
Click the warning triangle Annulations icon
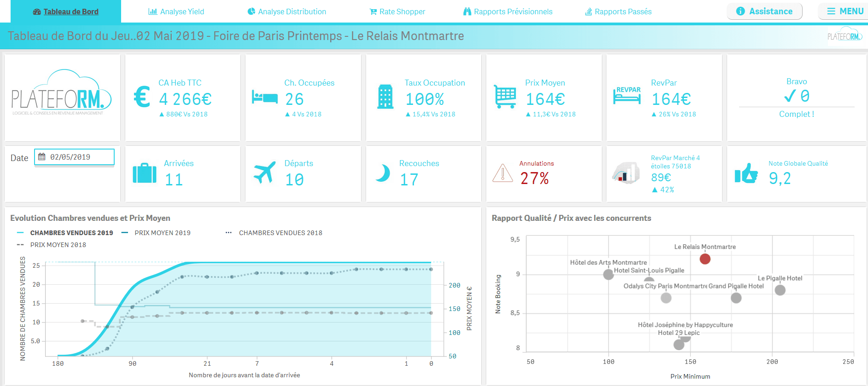(502, 173)
